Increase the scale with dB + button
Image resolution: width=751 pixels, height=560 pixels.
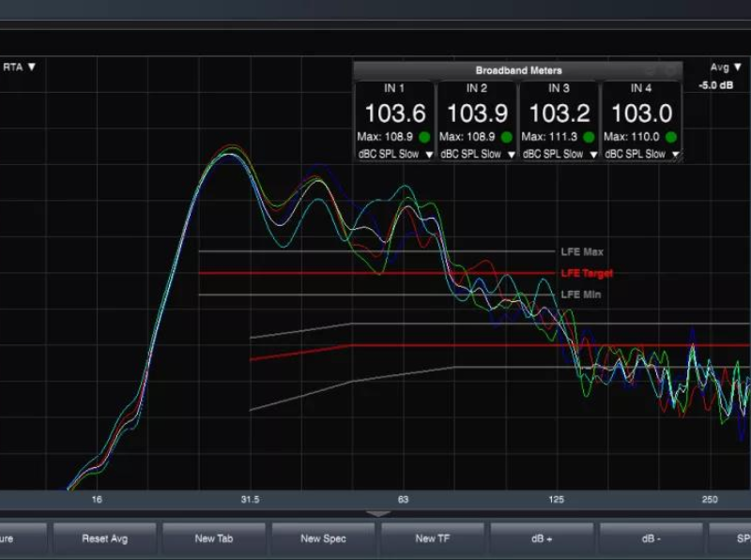542,538
